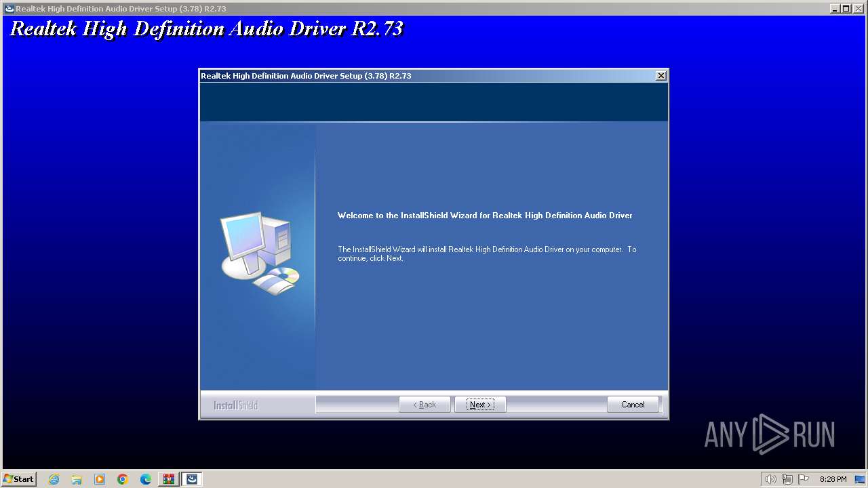Screen dimensions: 868x488
Task: Select the Realtek setup taskbar item
Action: (192, 479)
